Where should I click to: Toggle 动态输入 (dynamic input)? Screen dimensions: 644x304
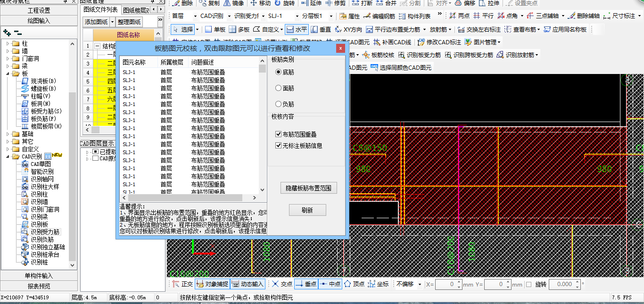click(248, 284)
